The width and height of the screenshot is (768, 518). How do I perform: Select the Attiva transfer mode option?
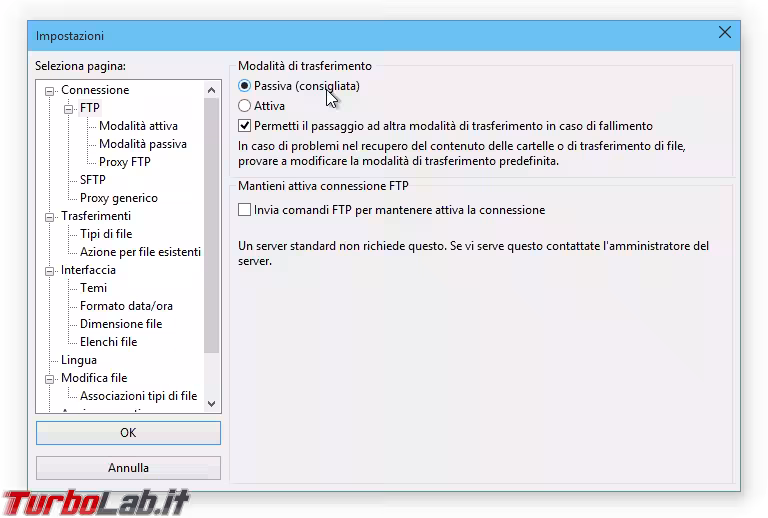[x=245, y=105]
